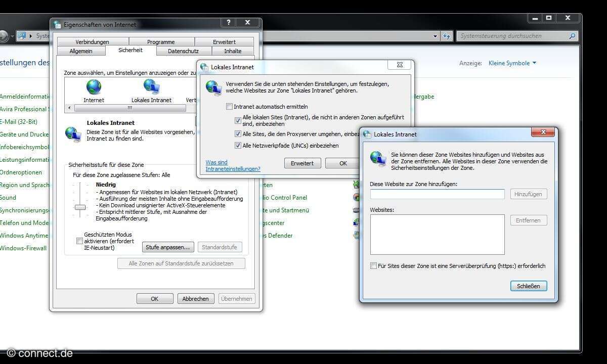Open the Verbindungen tab
607x364 pixels.
[x=92, y=42]
